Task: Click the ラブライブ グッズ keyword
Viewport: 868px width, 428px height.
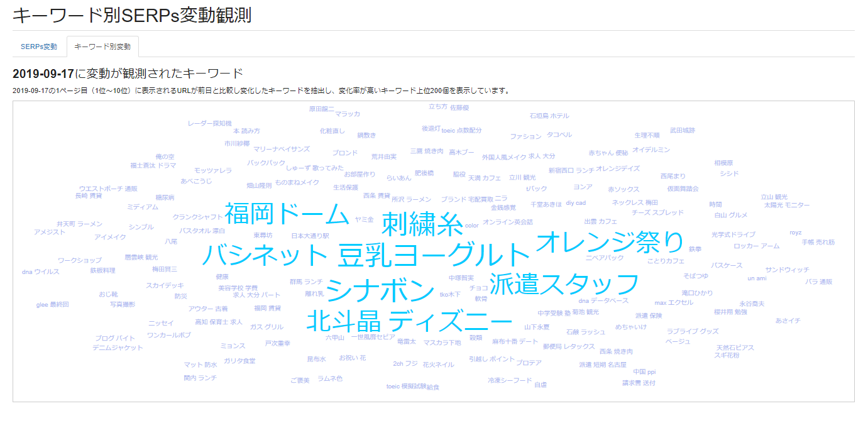Action: click(693, 331)
